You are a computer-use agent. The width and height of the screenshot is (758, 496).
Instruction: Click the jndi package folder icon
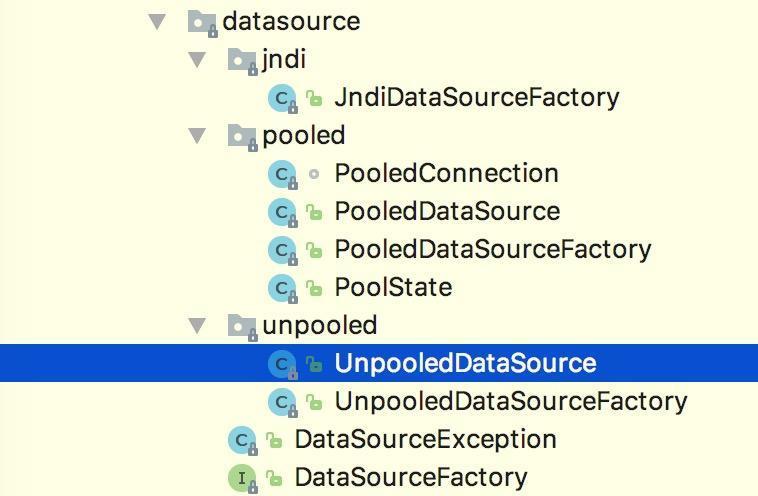pyautogui.click(x=242, y=60)
